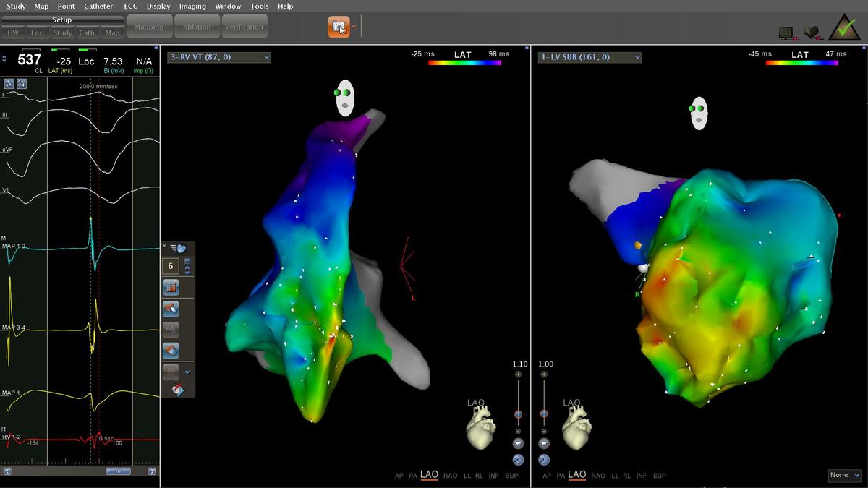The width and height of the screenshot is (868, 488).
Task: Set left map view to SUP
Action: 511,476
